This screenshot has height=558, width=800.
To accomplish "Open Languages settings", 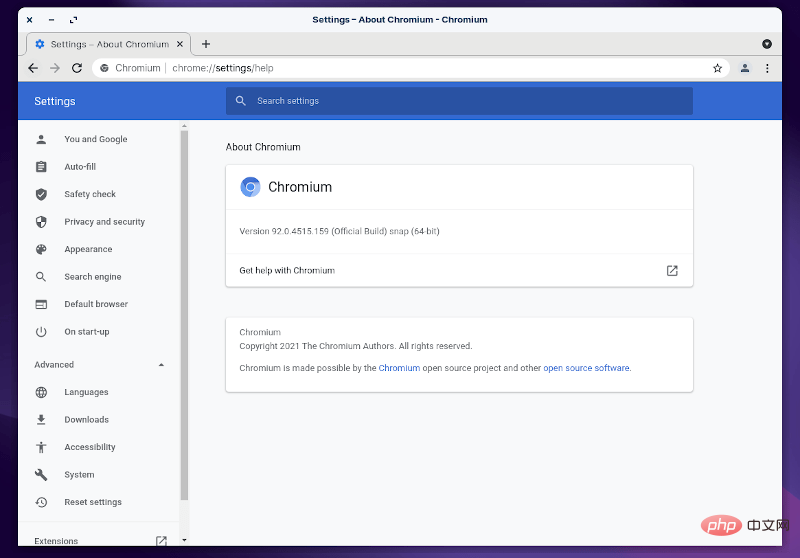I will click(86, 392).
